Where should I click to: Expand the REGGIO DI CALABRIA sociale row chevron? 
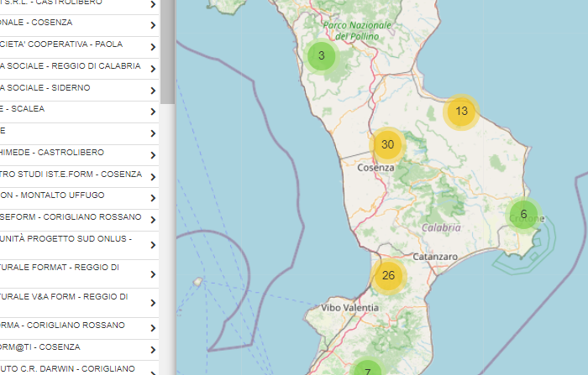[x=153, y=69]
